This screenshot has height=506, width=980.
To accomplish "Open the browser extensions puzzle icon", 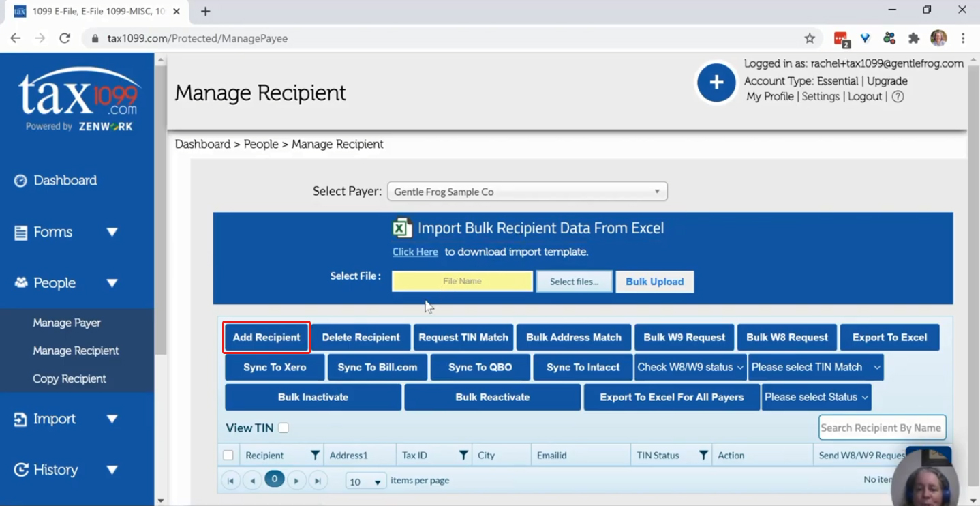I will point(914,38).
